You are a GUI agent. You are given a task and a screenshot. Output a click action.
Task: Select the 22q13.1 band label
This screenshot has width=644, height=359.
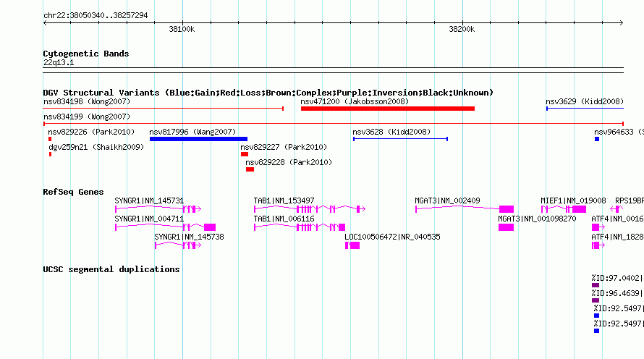tap(59, 62)
